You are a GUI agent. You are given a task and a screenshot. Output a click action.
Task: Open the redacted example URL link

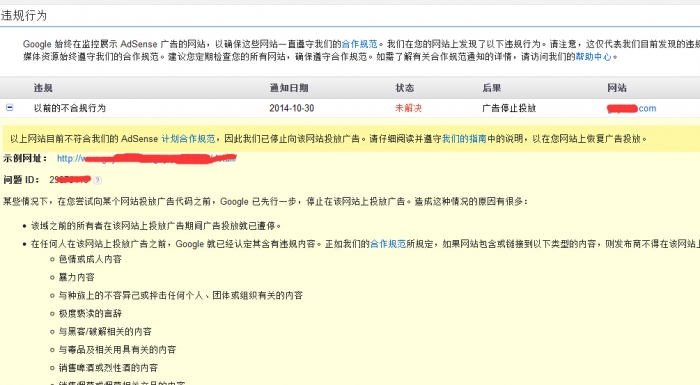(146, 159)
